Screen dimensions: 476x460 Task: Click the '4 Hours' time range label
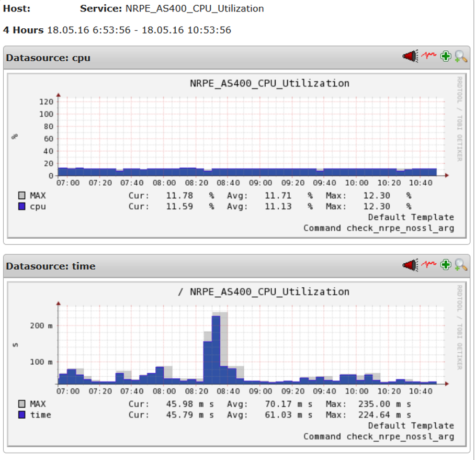(x=24, y=30)
